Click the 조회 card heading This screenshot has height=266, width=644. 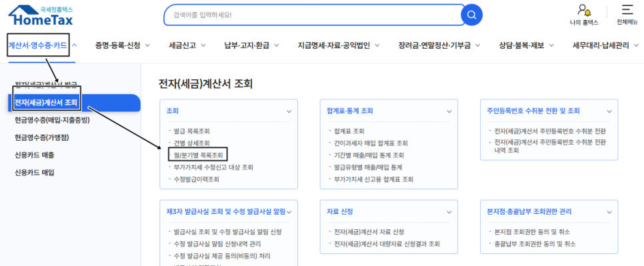(x=173, y=111)
